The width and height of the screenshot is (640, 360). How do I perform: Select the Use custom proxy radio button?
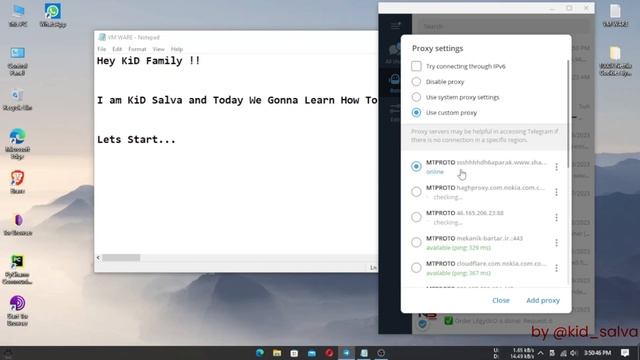tap(416, 113)
